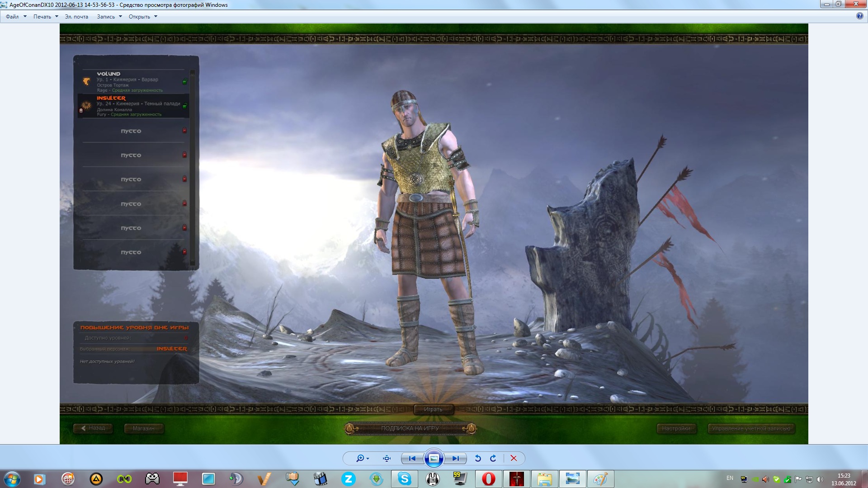Open the help question mark icon
This screenshot has width=868, height=488.
[x=859, y=16]
